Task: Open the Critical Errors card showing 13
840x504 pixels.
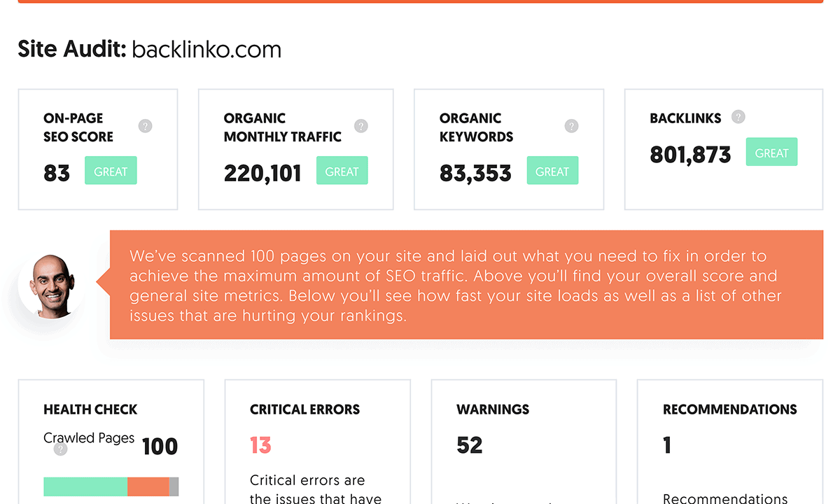Action: click(317, 441)
